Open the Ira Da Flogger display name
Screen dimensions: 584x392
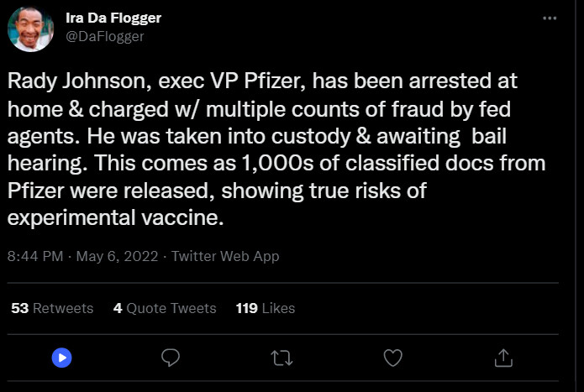coord(113,18)
